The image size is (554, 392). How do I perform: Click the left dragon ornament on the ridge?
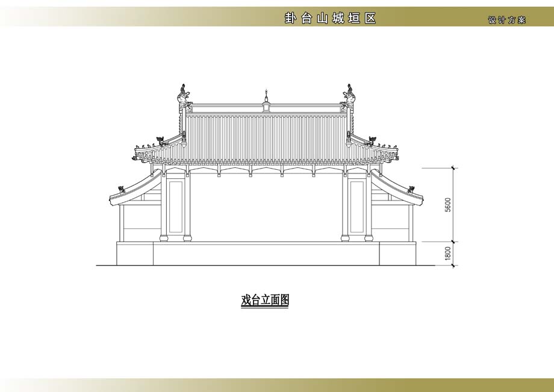183,96
